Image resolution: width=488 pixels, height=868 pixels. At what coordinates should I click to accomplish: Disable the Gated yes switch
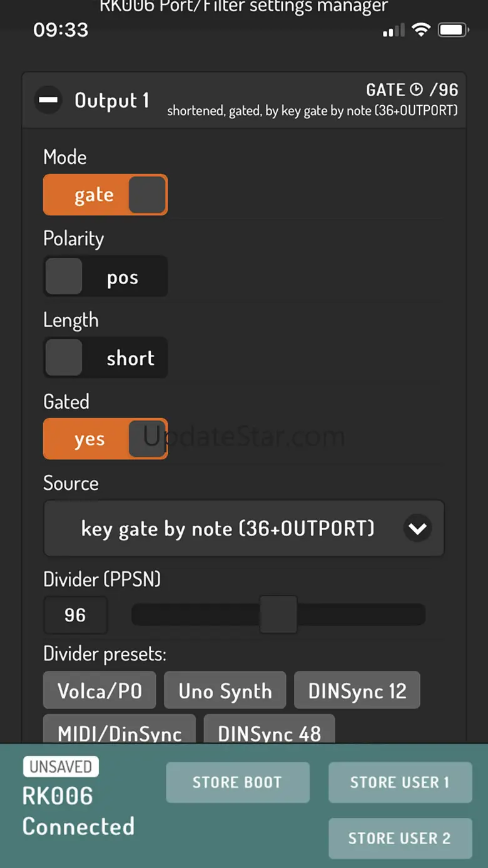(x=105, y=439)
